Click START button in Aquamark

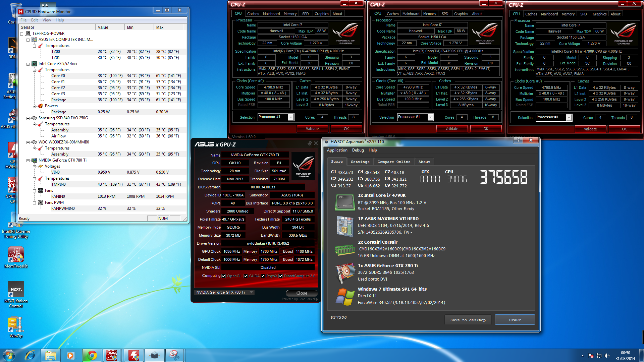515,320
